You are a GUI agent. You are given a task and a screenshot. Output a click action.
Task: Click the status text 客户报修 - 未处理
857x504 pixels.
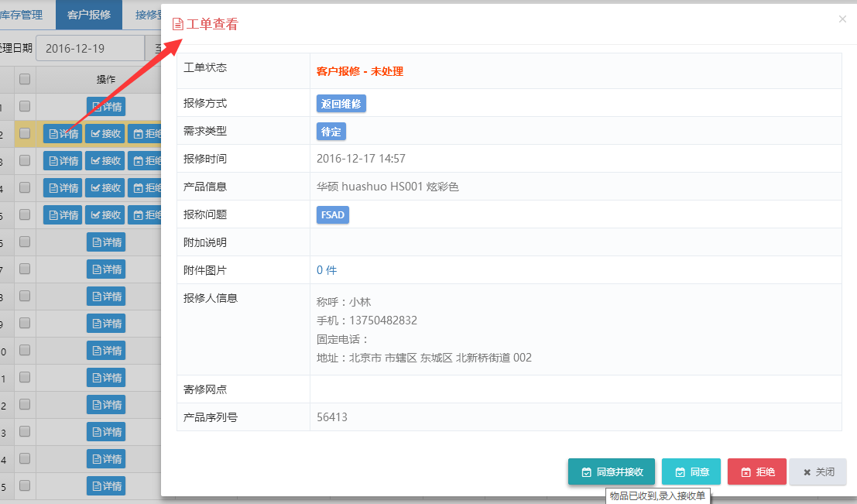(360, 71)
